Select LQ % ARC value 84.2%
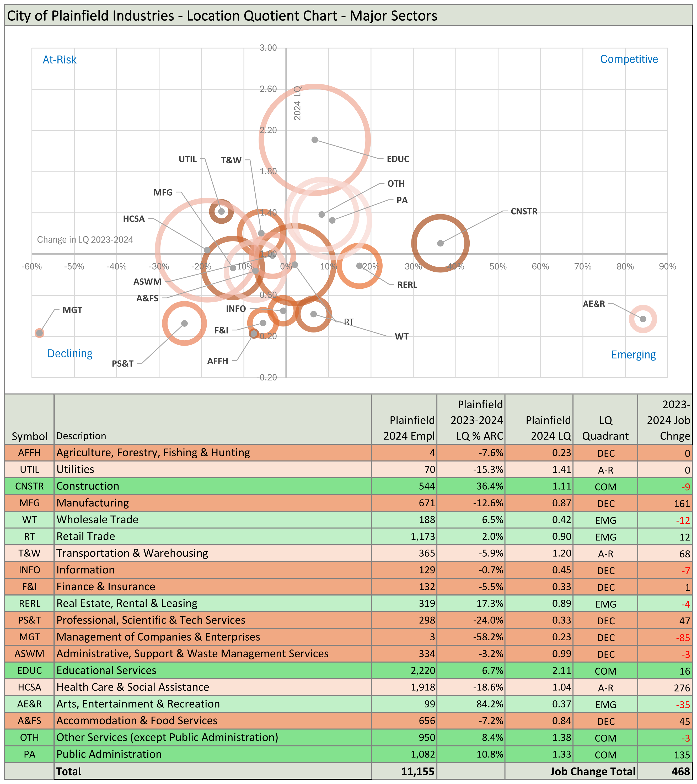 click(490, 704)
